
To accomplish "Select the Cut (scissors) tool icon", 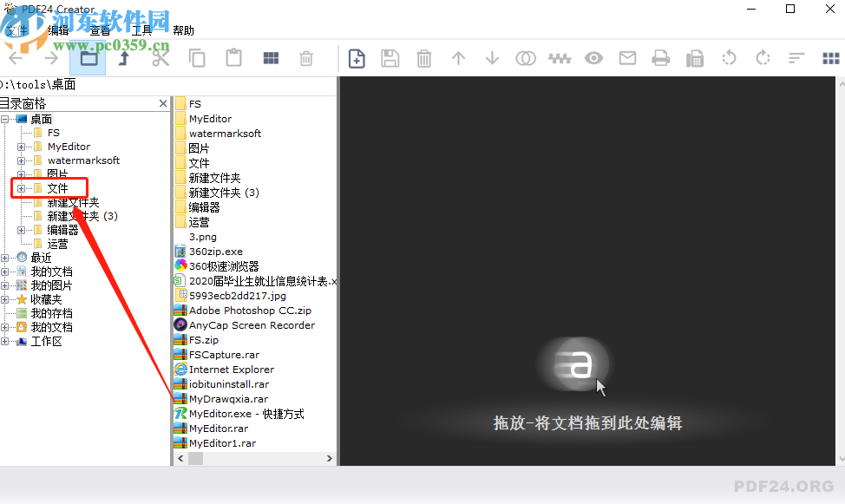I will [160, 58].
